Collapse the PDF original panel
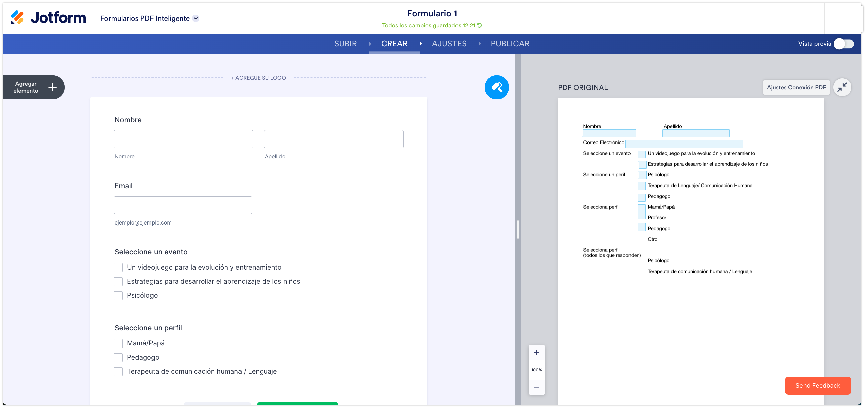Screen dimensions: 868x408 pos(842,87)
